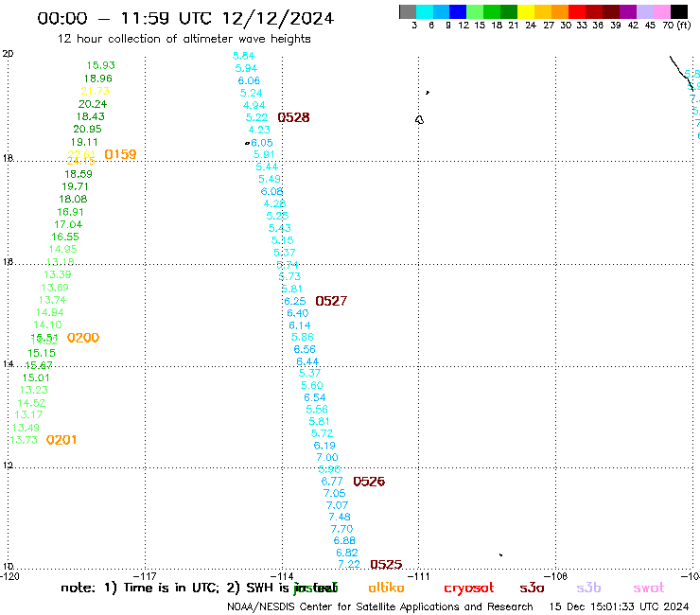Click the 15.15 wave height value

pyautogui.click(x=42, y=353)
